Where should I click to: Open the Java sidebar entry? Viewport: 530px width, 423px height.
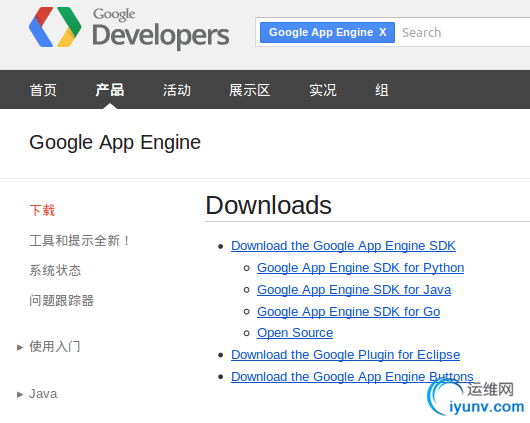coord(43,394)
